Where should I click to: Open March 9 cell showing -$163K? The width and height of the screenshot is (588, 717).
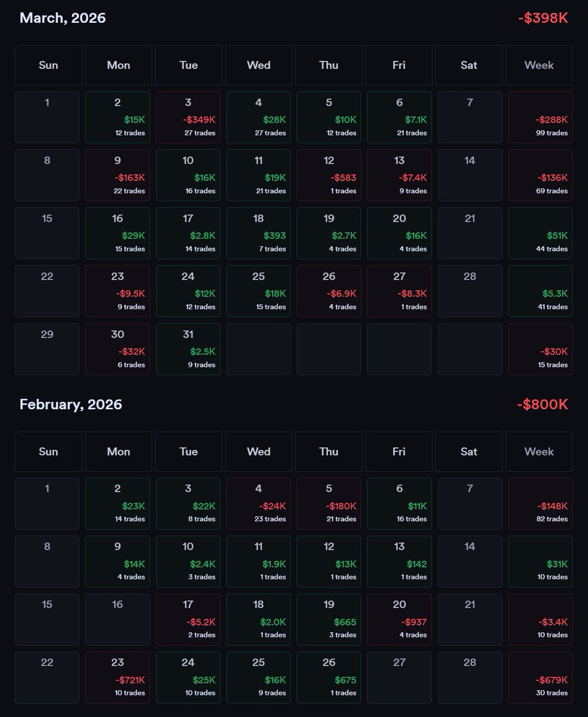pyautogui.click(x=118, y=175)
